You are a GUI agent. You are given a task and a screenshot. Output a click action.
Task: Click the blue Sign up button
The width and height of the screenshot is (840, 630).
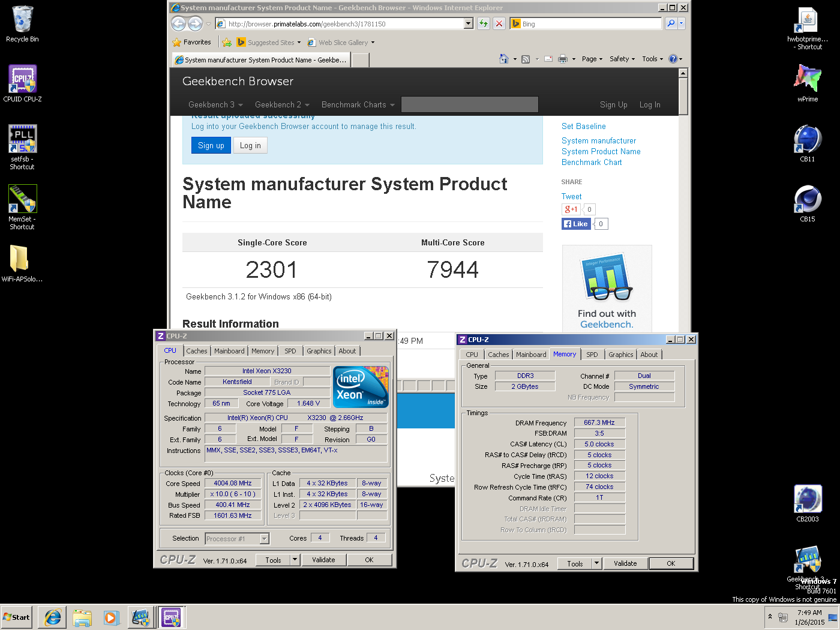point(211,146)
